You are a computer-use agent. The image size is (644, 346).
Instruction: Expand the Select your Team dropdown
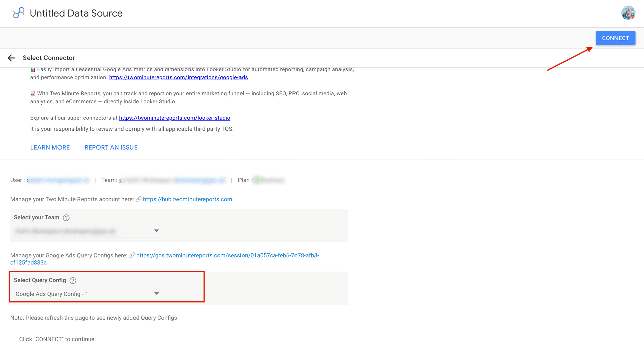[156, 231]
